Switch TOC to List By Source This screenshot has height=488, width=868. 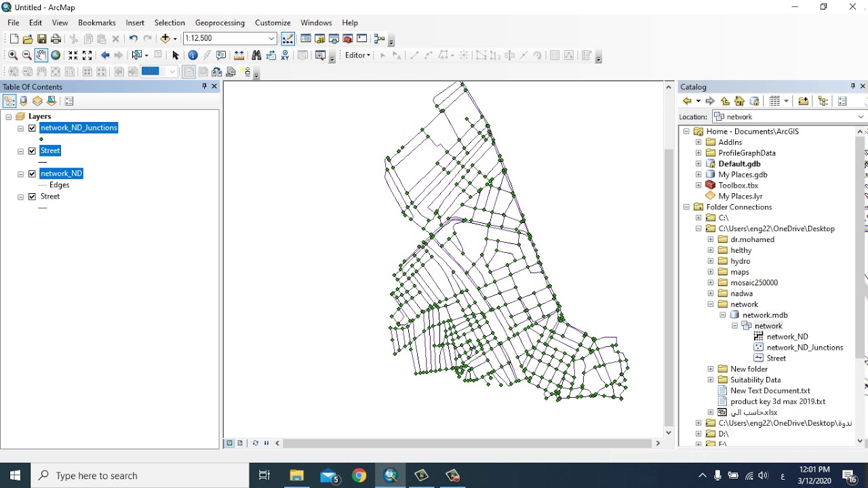coord(24,101)
